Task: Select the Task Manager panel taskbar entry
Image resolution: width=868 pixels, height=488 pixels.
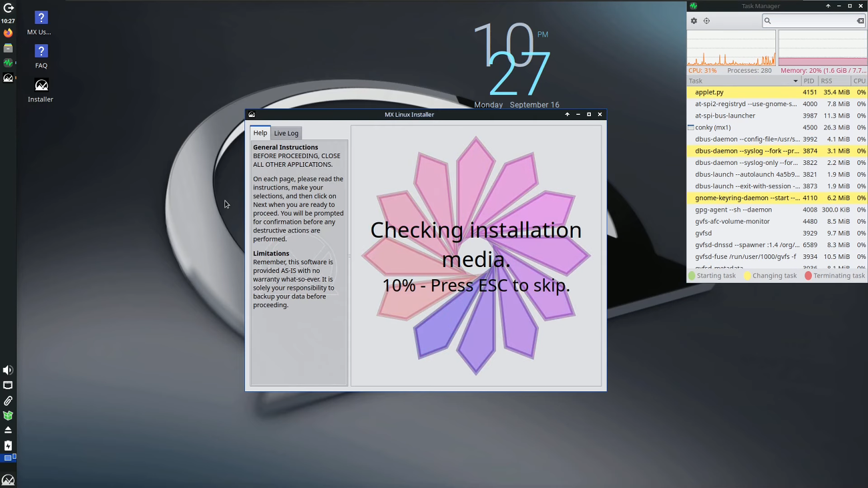Action: point(8,63)
